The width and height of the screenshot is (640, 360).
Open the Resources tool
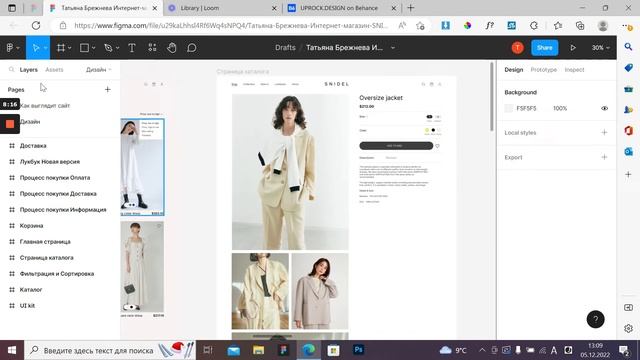[x=152, y=48]
